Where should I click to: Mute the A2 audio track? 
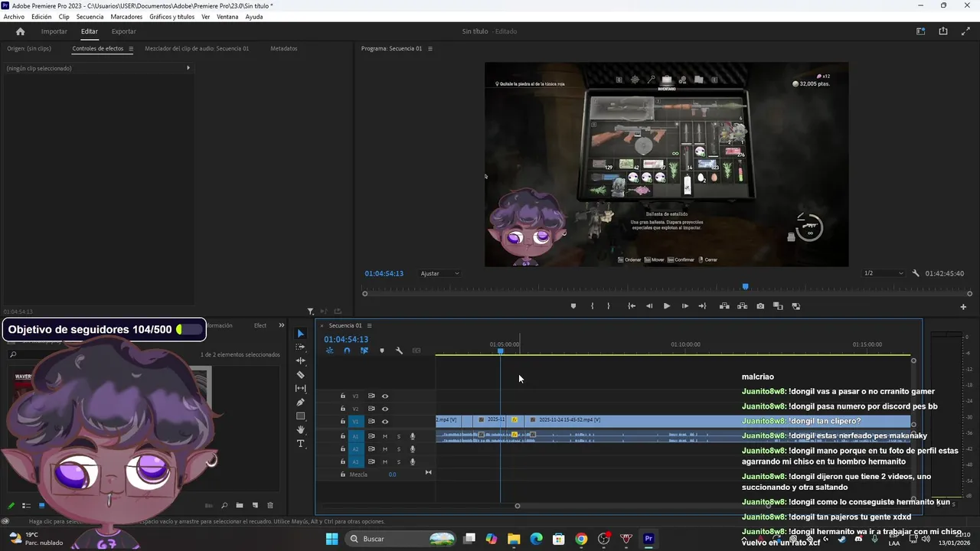click(384, 449)
